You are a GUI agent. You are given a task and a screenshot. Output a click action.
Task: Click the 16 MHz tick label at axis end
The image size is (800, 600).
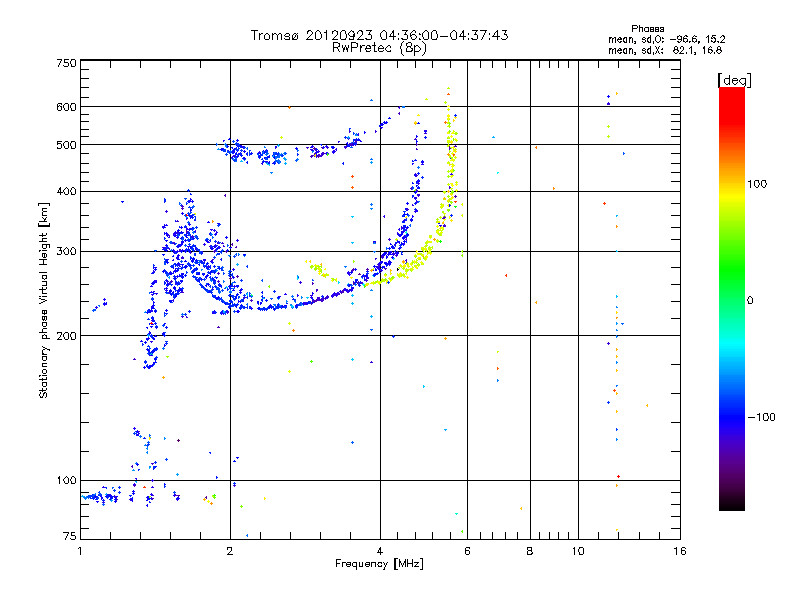(680, 551)
